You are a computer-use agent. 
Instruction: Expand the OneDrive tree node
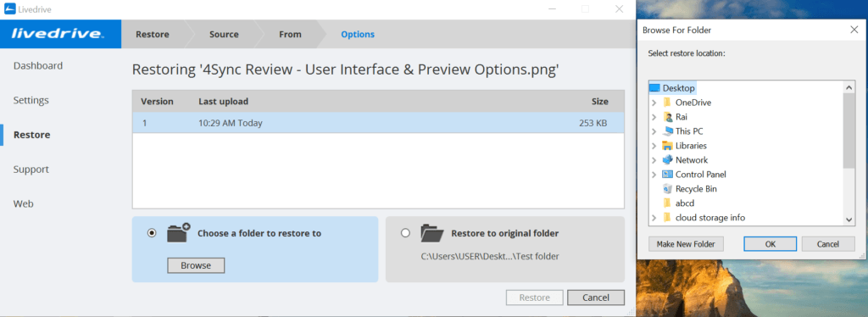tap(654, 103)
